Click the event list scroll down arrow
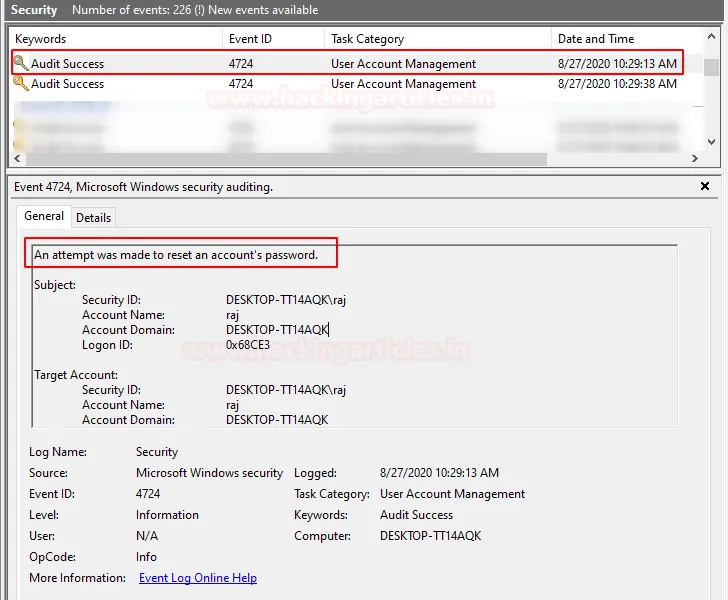Screen dimensions: 728x600 coord(711,142)
